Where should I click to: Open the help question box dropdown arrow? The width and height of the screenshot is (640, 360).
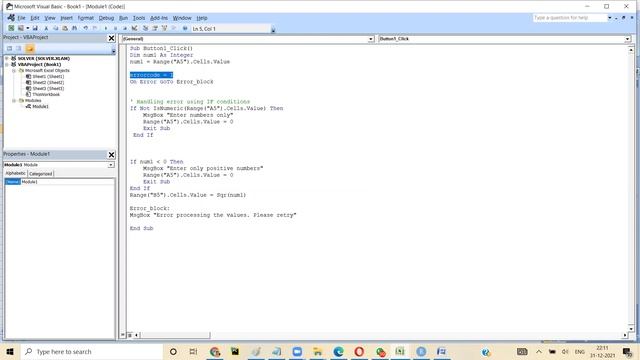pos(610,18)
